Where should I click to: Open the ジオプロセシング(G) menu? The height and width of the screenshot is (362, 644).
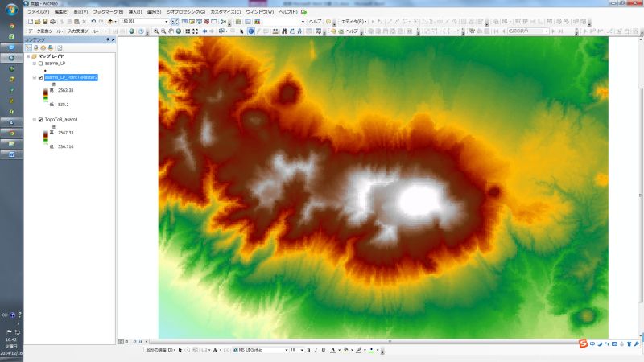(x=186, y=12)
